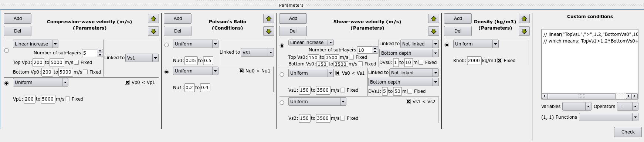Select the Nu0 layer radio button
The width and height of the screenshot is (644, 142).
(166, 45)
